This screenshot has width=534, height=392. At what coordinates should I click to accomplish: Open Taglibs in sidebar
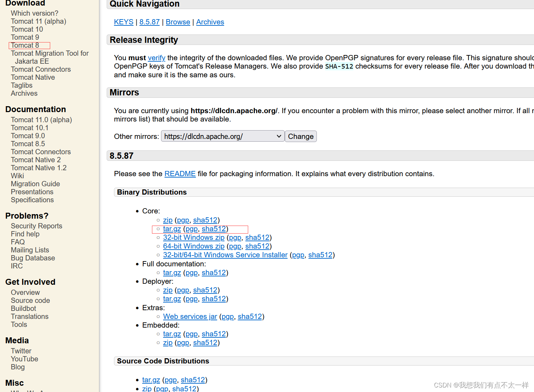pyautogui.click(x=22, y=85)
